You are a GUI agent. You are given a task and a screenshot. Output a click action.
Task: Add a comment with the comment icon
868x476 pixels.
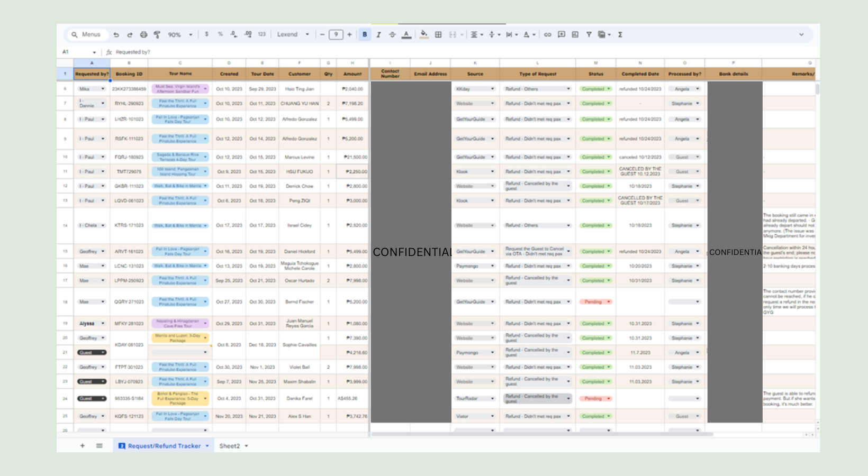562,34
